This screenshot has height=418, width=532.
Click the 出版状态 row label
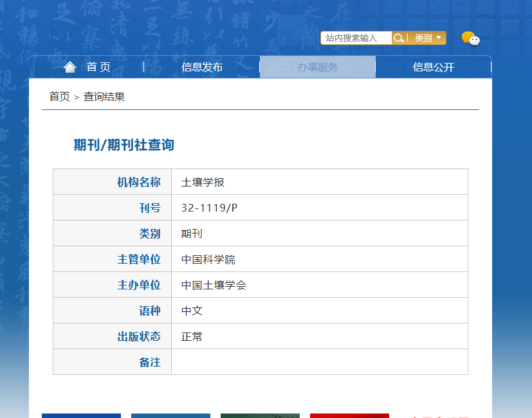(139, 336)
